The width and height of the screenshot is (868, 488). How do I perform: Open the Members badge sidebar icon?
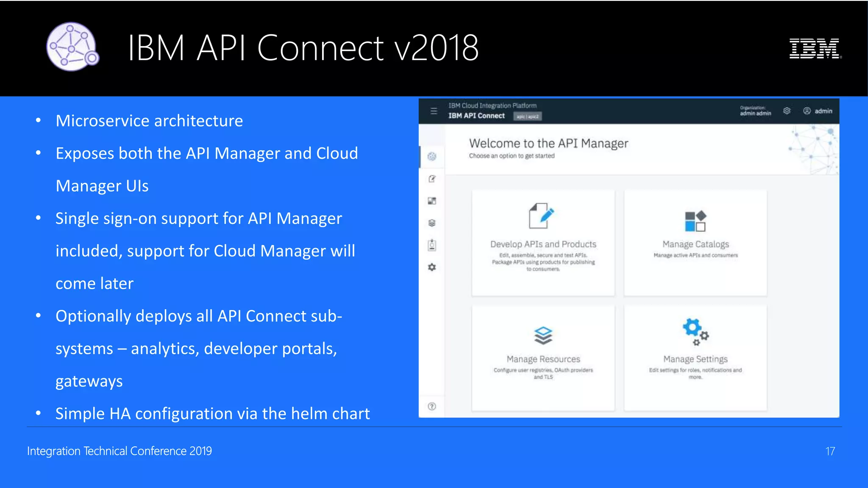coord(432,245)
